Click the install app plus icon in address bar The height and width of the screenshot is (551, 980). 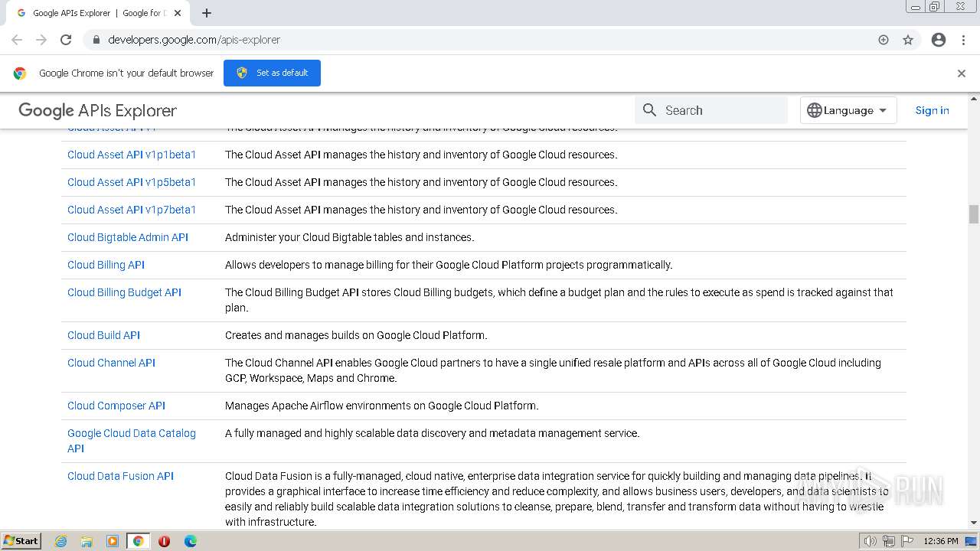[884, 40]
